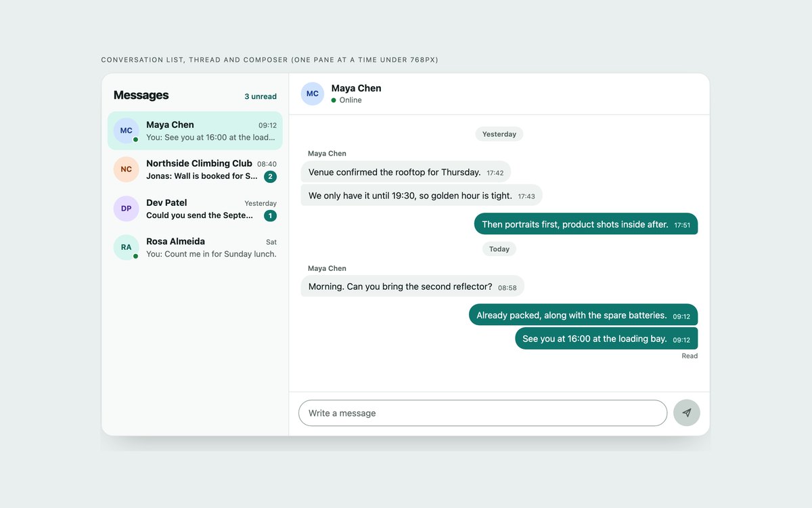Click preview 'Could you send the Septe...'
The height and width of the screenshot is (508, 812).
click(200, 215)
